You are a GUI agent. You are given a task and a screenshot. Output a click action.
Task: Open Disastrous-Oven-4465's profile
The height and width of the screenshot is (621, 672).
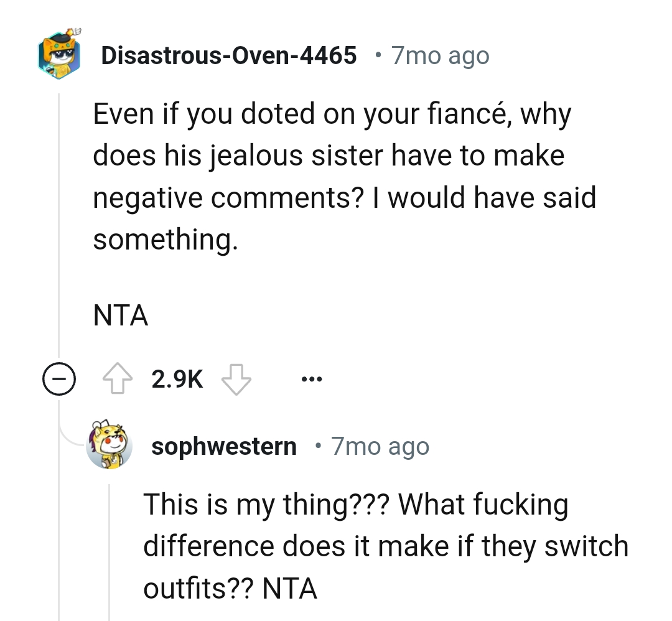[x=229, y=55]
